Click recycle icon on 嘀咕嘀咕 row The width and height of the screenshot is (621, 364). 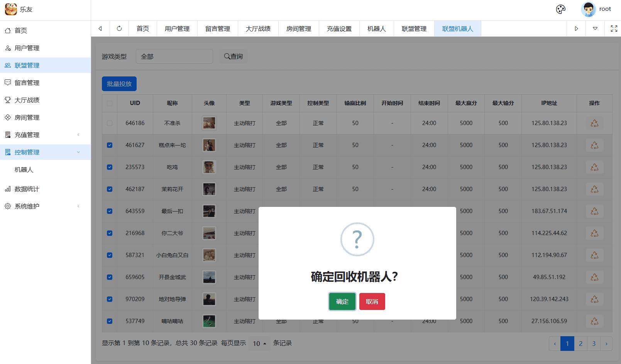tap(594, 321)
